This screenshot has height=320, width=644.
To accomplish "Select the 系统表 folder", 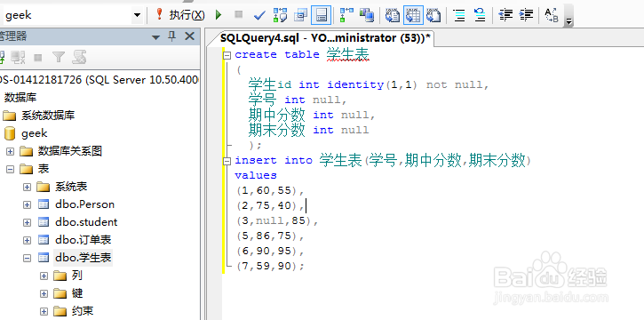I will (71, 187).
